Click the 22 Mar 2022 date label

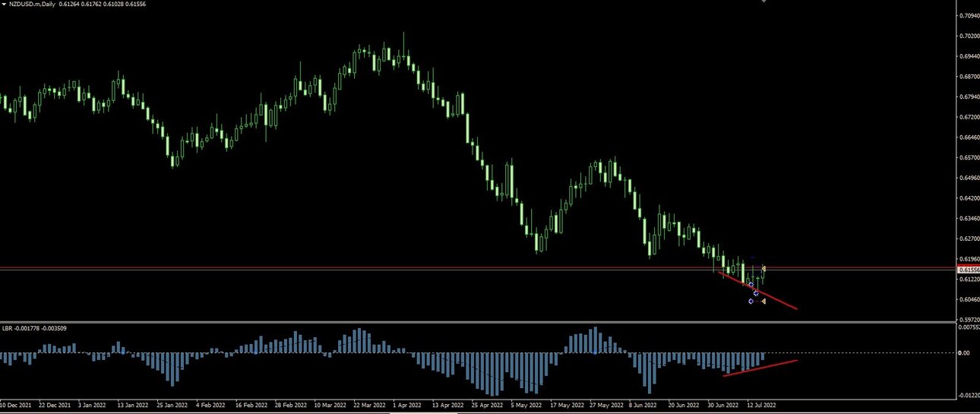click(x=371, y=406)
